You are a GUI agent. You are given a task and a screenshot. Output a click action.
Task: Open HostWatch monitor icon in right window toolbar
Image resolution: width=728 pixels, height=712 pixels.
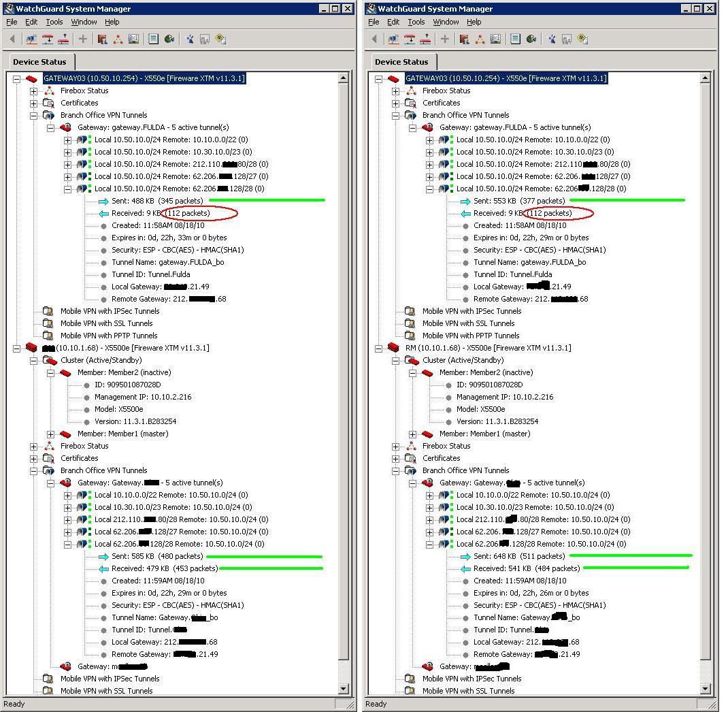[x=496, y=39]
